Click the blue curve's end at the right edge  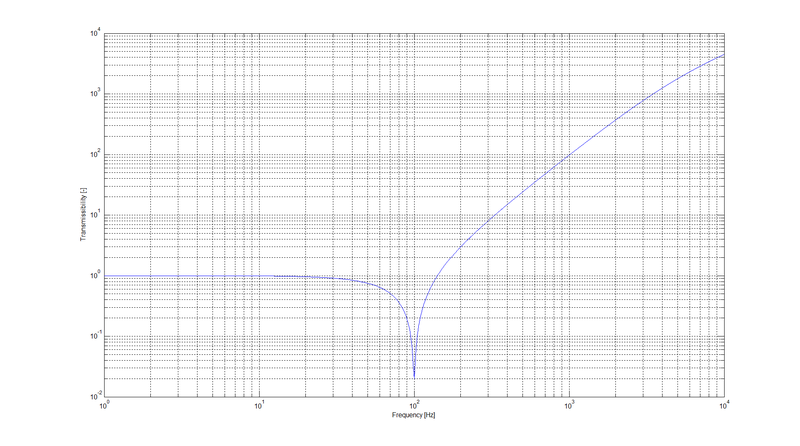point(723,55)
